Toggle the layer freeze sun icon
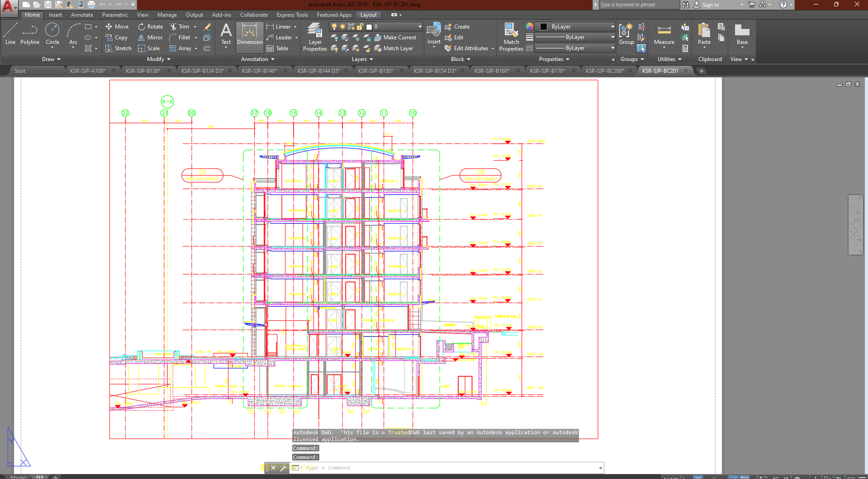 342,27
